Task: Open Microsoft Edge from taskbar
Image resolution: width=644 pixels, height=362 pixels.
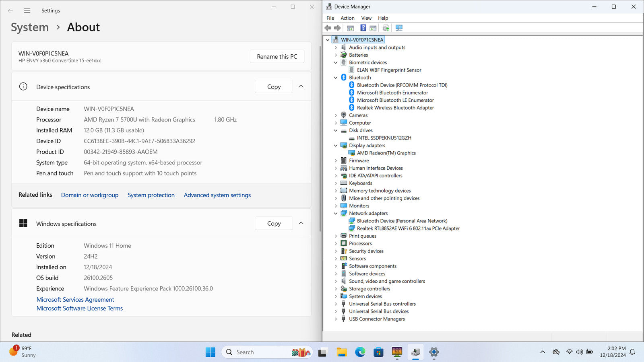Action: (x=360, y=352)
